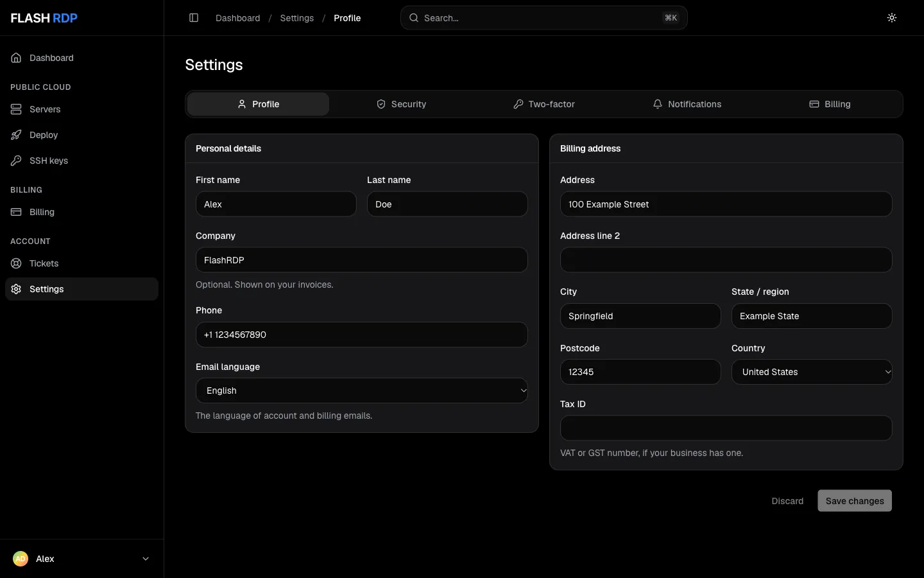
Task: Click the AD user avatar
Action: click(21, 559)
